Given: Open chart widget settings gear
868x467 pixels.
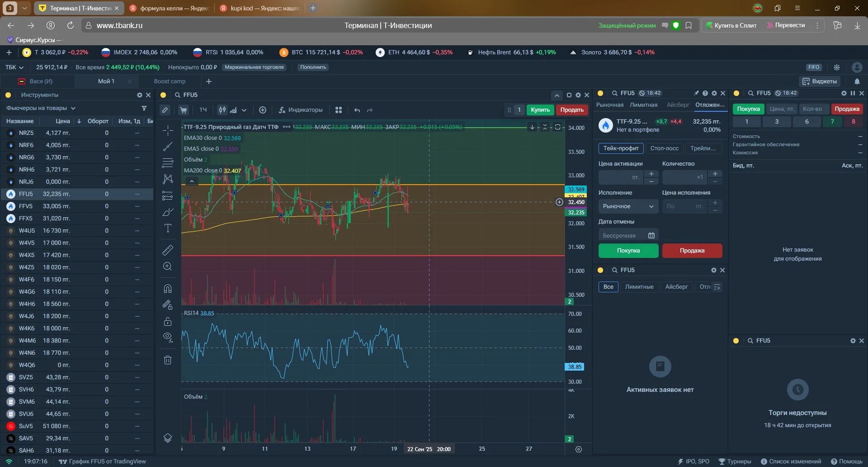Looking at the screenshot, I should [578, 95].
